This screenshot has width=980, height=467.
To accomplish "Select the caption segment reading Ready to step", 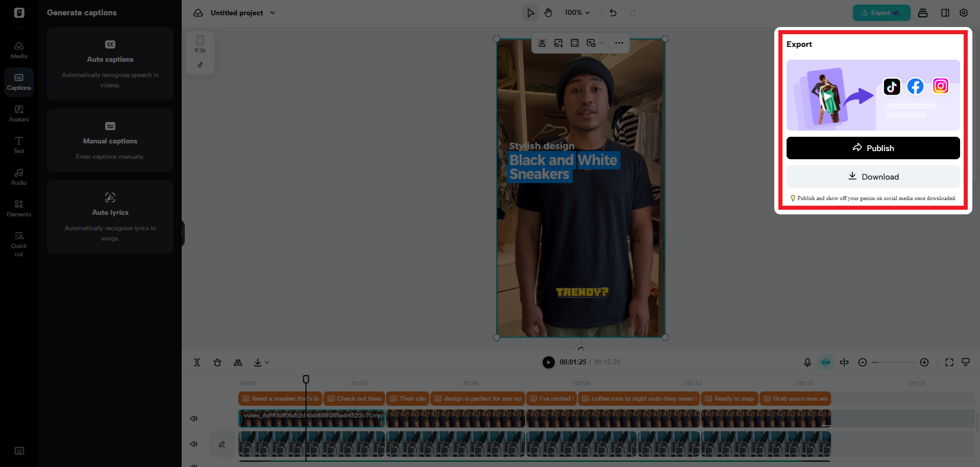I will [729, 399].
